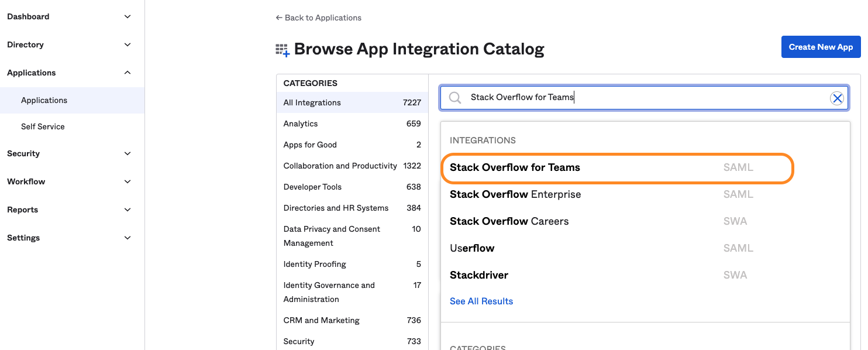The image size is (868, 350).
Task: Clear the search field with X icon
Action: [x=837, y=98]
